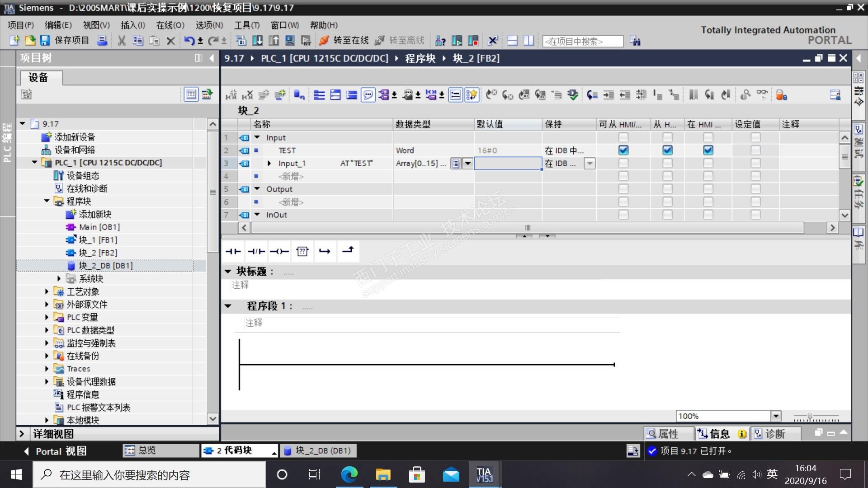Click the Go online icon
This screenshot has height=488, width=868.
pos(324,41)
